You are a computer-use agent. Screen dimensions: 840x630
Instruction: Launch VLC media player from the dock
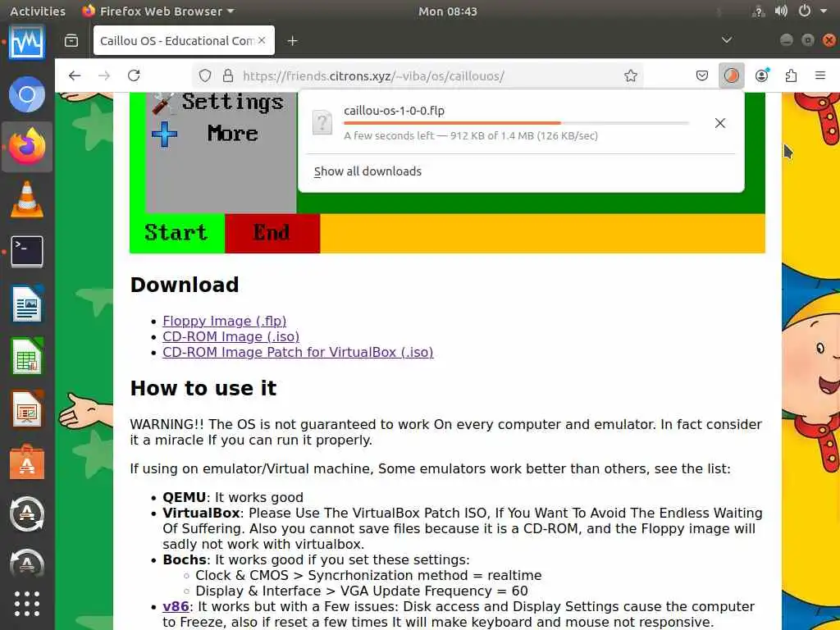pos(27,199)
